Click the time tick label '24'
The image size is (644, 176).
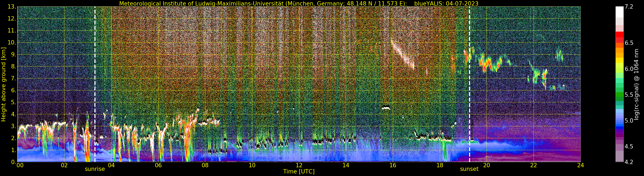pos(581,165)
